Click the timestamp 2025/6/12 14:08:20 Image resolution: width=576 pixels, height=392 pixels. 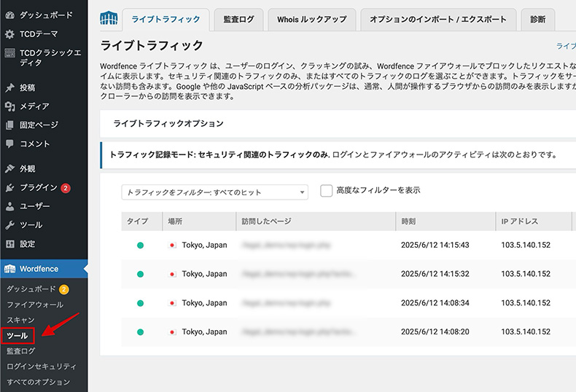435,332
